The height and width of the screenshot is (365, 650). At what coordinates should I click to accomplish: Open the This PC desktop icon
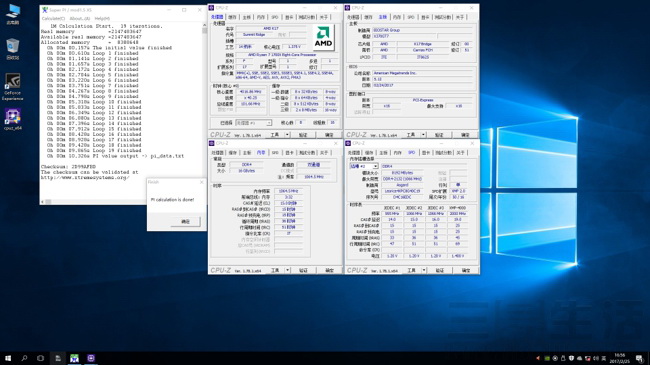(13, 14)
